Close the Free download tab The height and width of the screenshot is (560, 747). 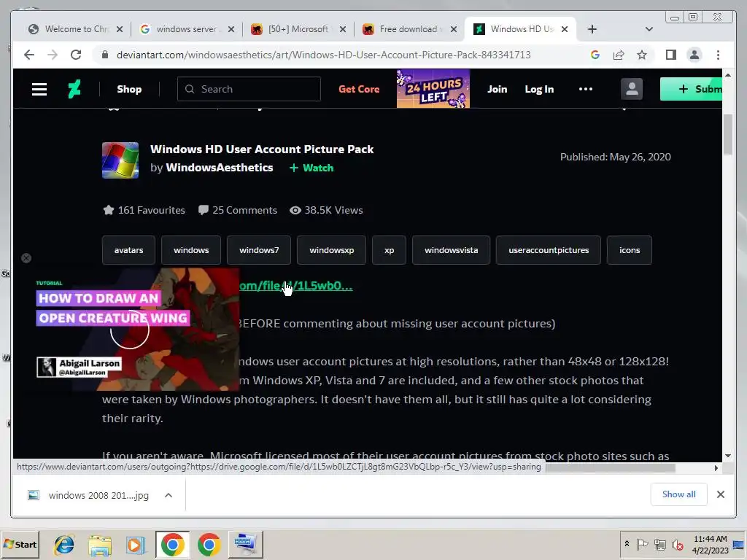(454, 29)
